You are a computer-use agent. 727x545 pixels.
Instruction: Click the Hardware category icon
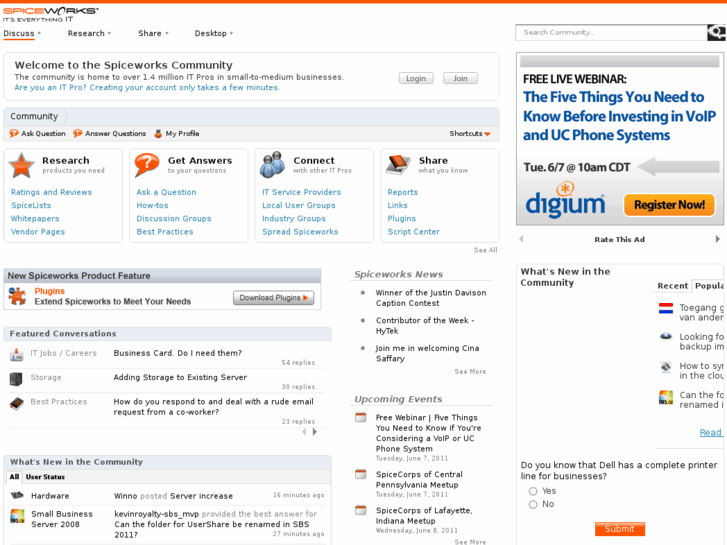coord(17,495)
